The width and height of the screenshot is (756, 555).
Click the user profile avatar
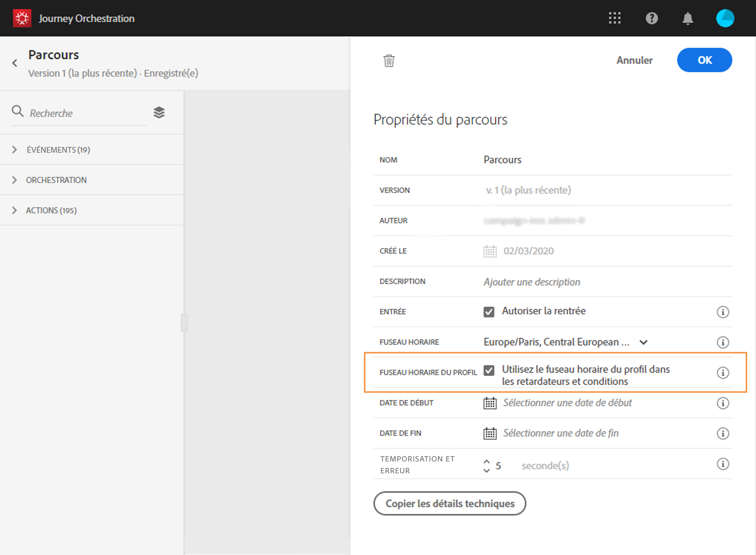pos(725,18)
